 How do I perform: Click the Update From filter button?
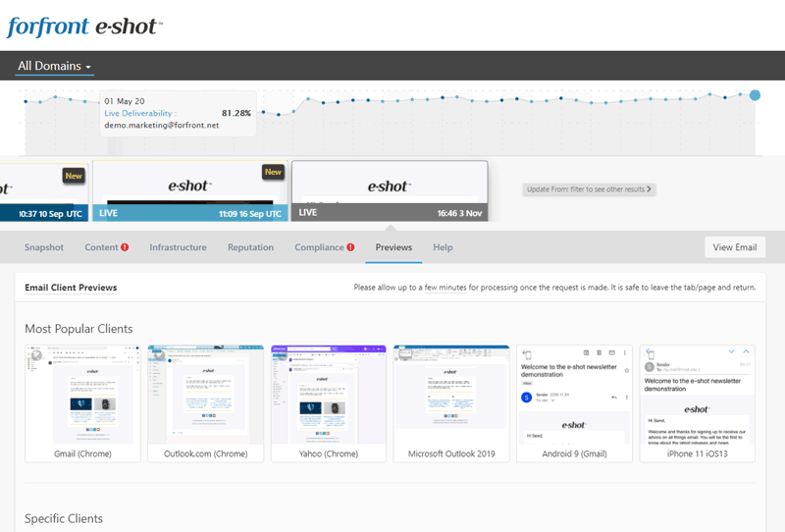point(589,188)
